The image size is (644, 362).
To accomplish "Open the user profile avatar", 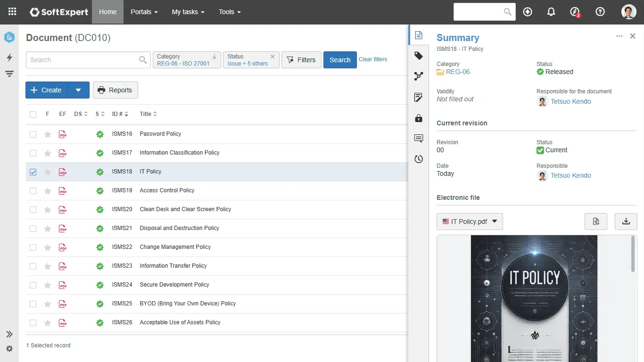I will (x=629, y=12).
